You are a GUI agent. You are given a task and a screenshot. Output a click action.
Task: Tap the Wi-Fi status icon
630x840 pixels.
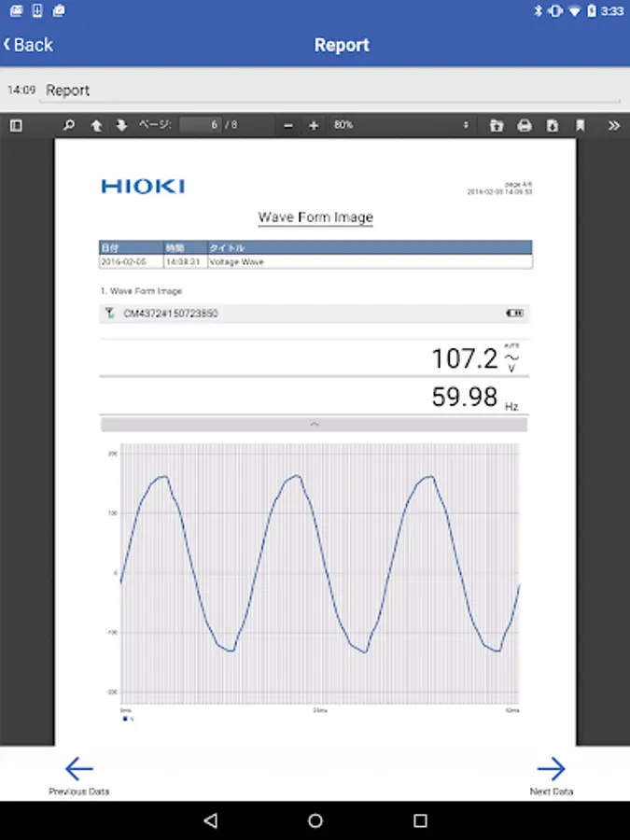[574, 10]
